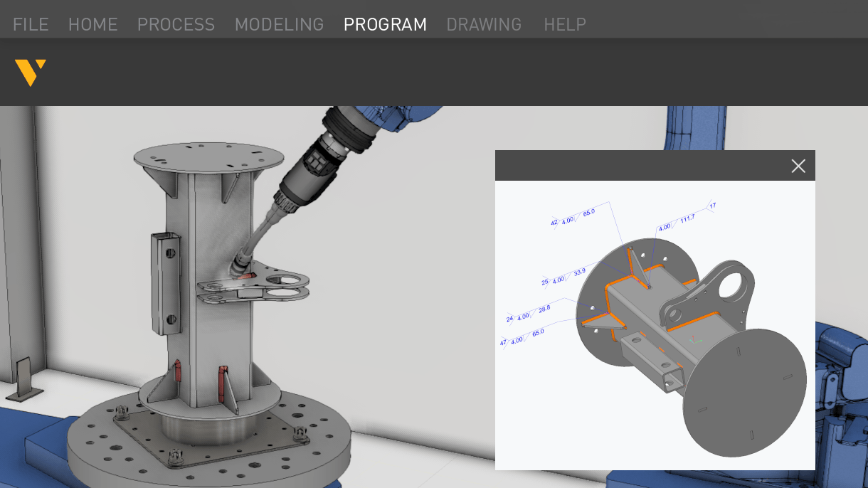The height and width of the screenshot is (488, 868).
Task: Close the weld drawing preview overlay
Action: 798,166
